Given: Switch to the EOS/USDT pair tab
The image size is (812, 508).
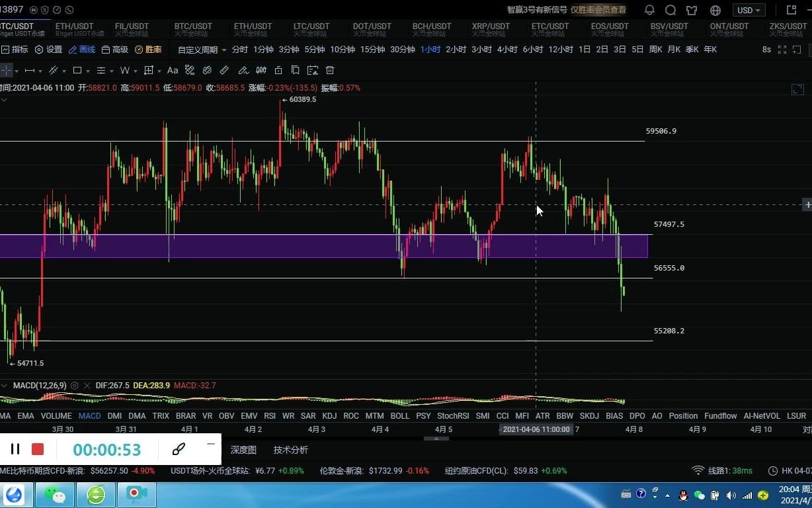Looking at the screenshot, I should (x=610, y=30).
